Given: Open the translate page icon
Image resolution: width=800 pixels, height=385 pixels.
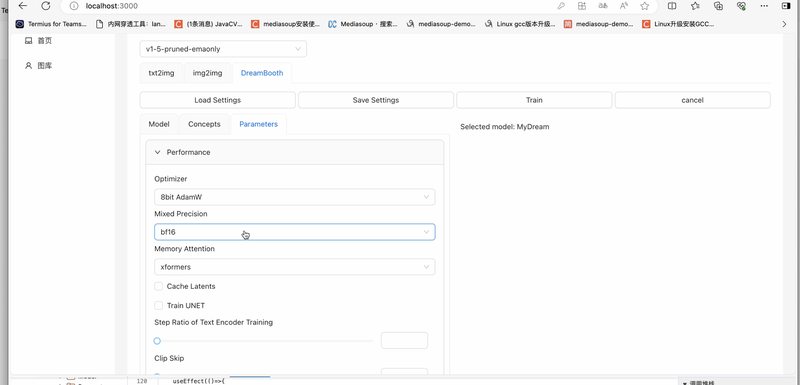Looking at the screenshot, I should pyautogui.click(x=603, y=6).
